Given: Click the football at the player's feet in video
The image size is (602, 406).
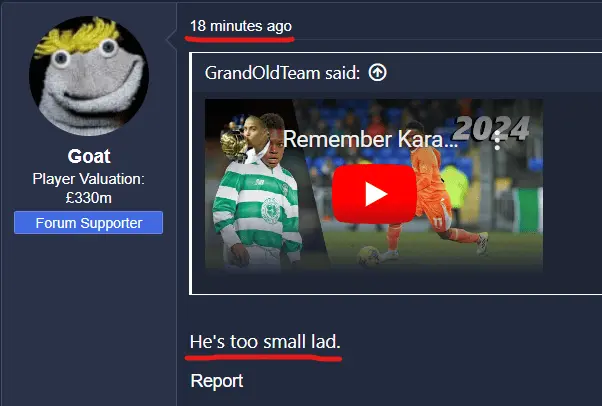Looking at the screenshot, I should tap(368, 256).
